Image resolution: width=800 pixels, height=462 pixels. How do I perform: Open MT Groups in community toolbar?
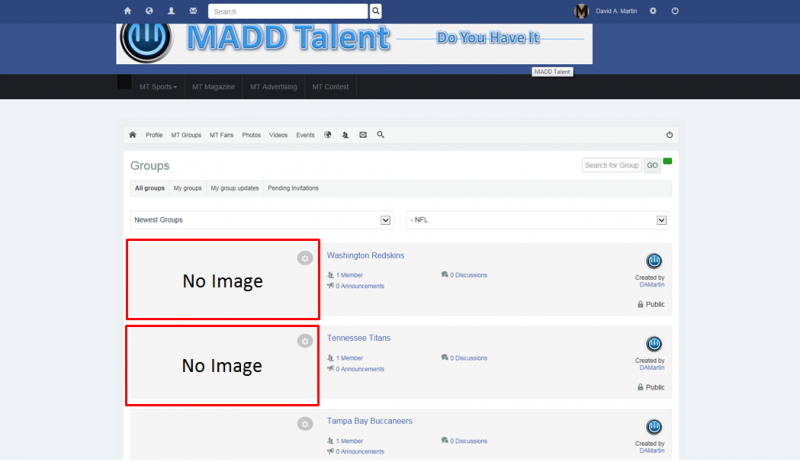pos(186,135)
